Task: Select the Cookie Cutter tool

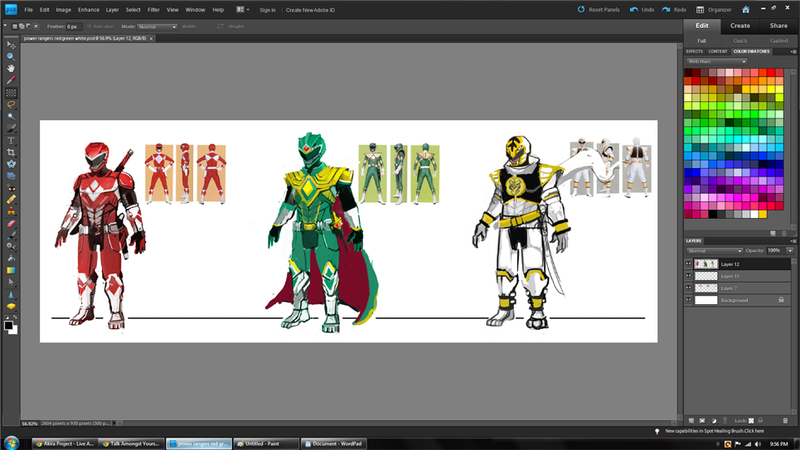Action: click(11, 164)
